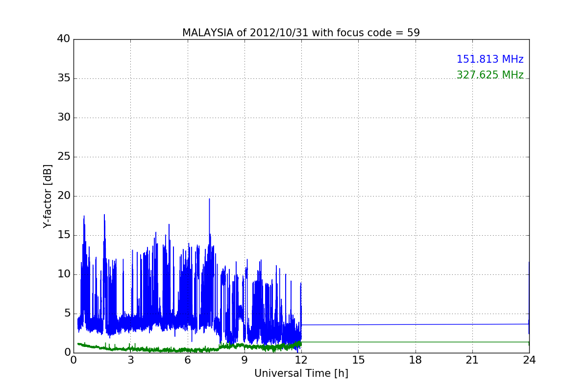
Task: Click the x-axis tick label 21
Action: click(472, 360)
